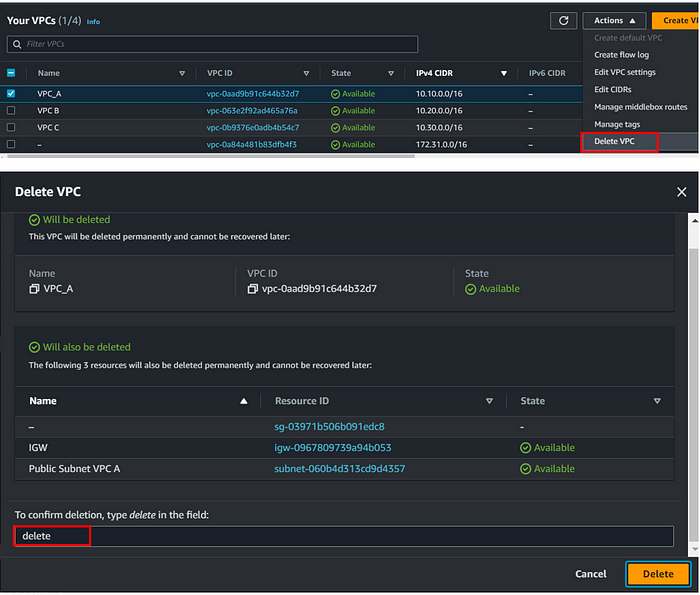Cancel the Delete VPC dialog
The height and width of the screenshot is (595, 700).
coord(591,574)
